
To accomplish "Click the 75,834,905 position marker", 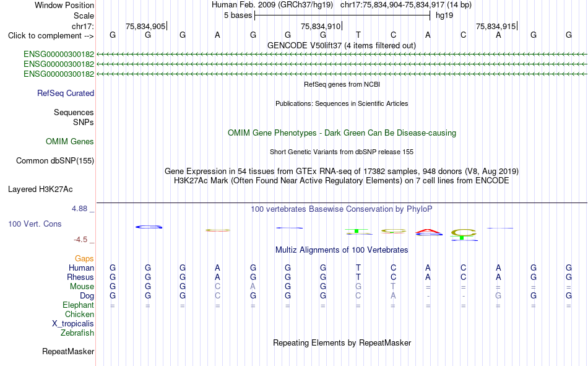I will pos(145,26).
